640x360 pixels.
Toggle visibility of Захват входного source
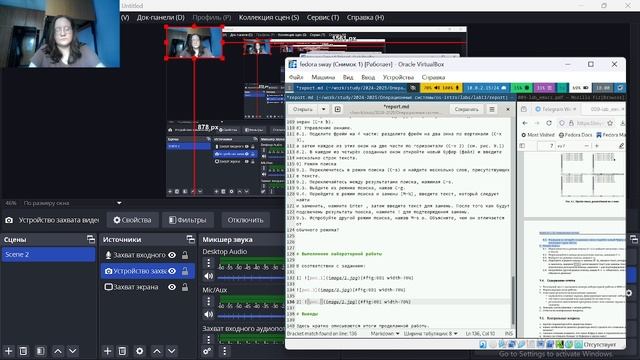pyautogui.click(x=172, y=255)
